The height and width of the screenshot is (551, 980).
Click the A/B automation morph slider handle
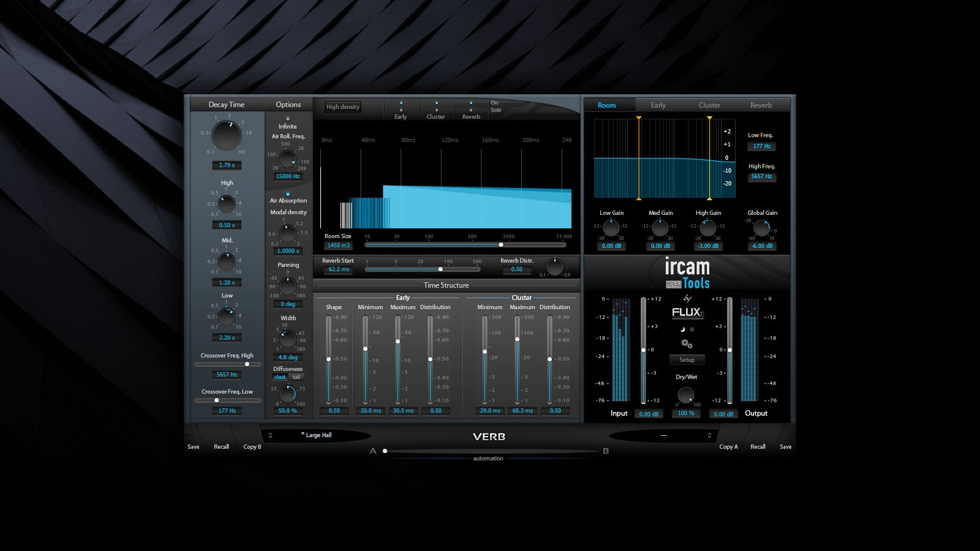(385, 451)
